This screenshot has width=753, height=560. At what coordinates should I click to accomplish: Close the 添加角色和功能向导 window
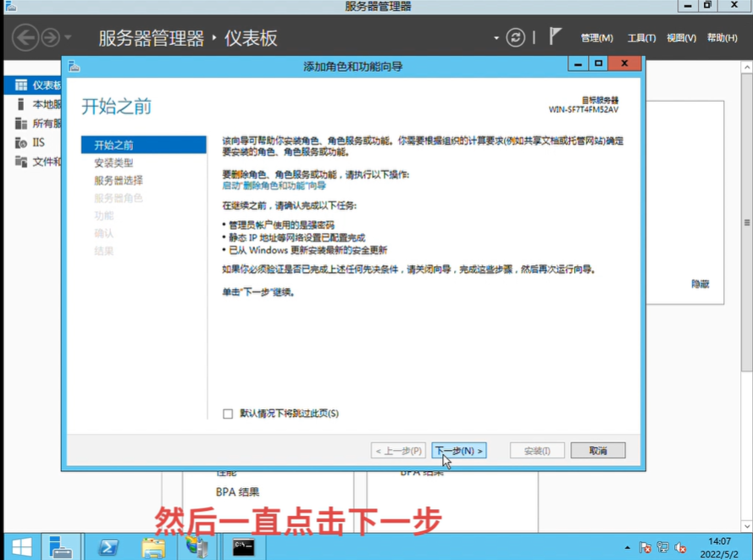(x=624, y=64)
